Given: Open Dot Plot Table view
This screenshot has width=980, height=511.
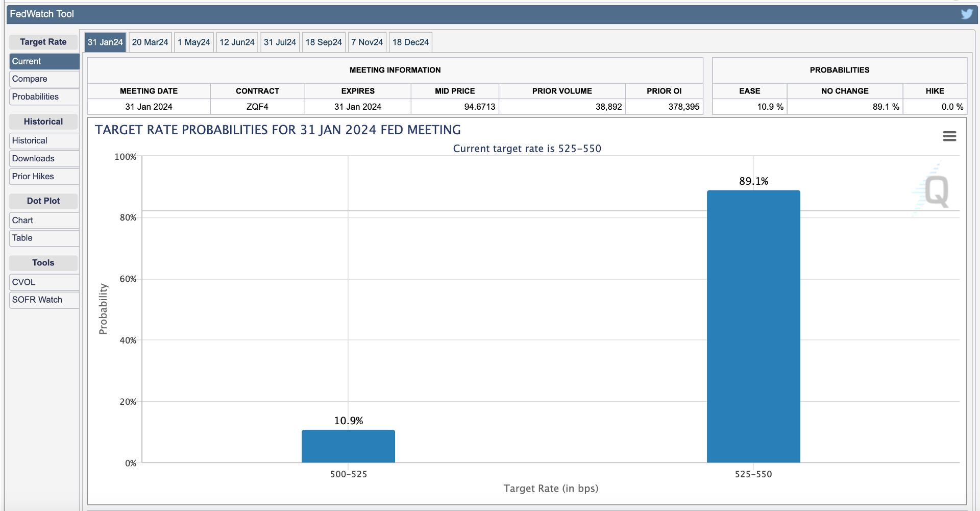Looking at the screenshot, I should [44, 238].
